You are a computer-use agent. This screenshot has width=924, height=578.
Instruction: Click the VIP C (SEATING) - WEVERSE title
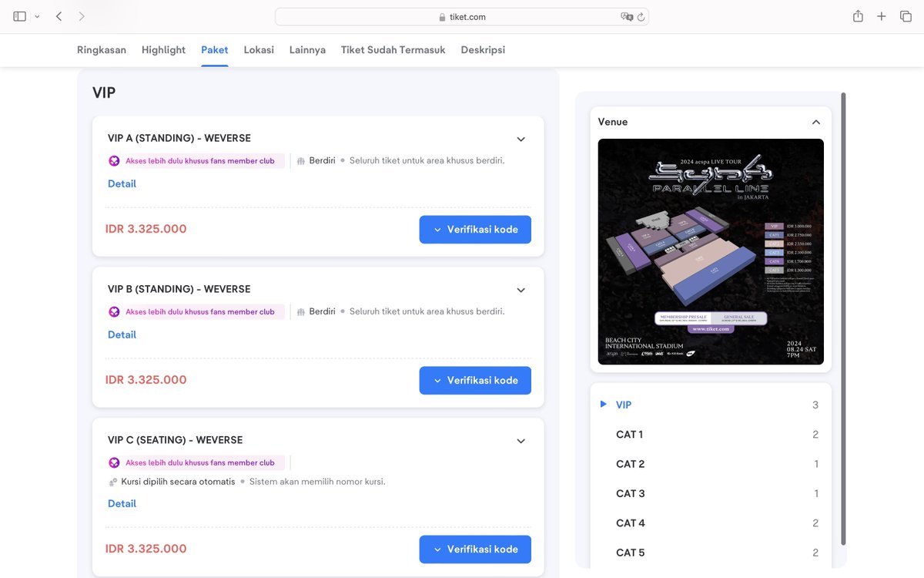[x=176, y=440]
